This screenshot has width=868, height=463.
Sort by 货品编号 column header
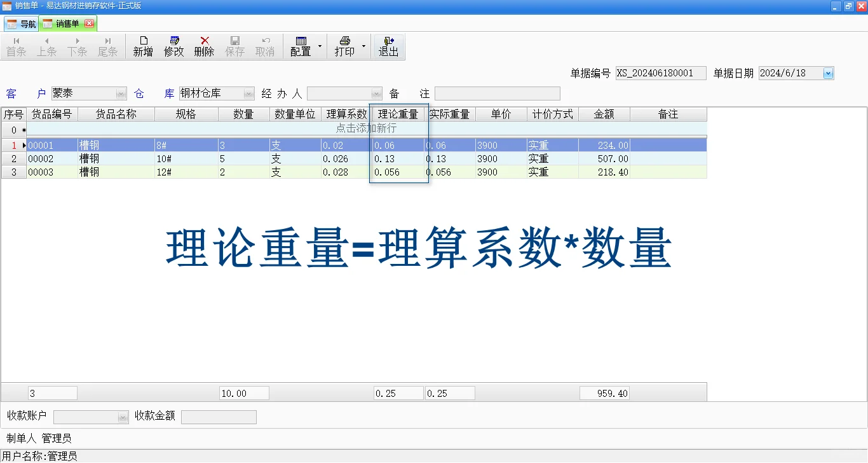point(52,114)
